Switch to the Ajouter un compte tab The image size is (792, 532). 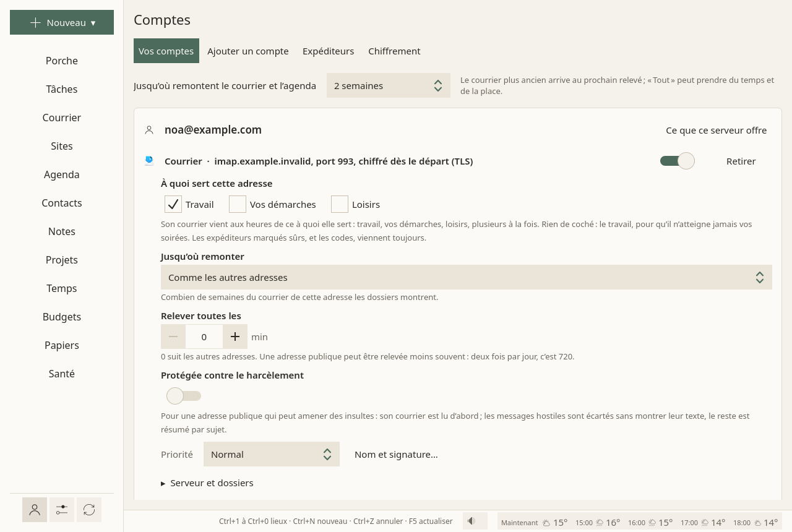(248, 51)
